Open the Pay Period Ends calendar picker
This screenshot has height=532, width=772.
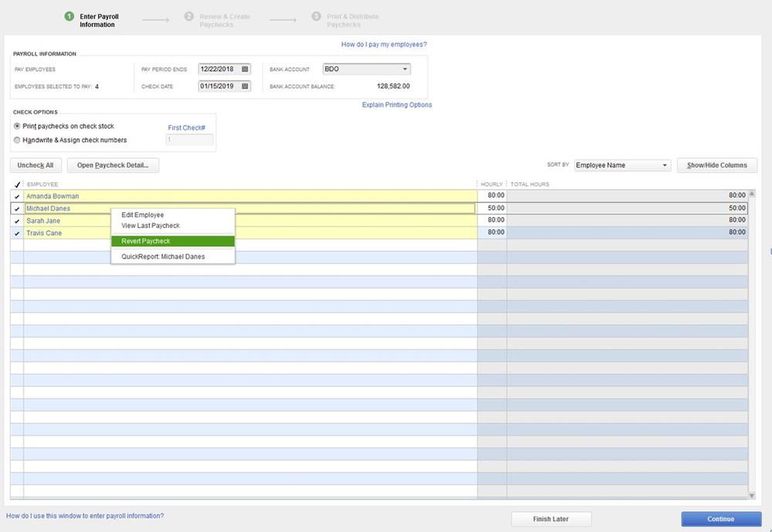pos(245,69)
